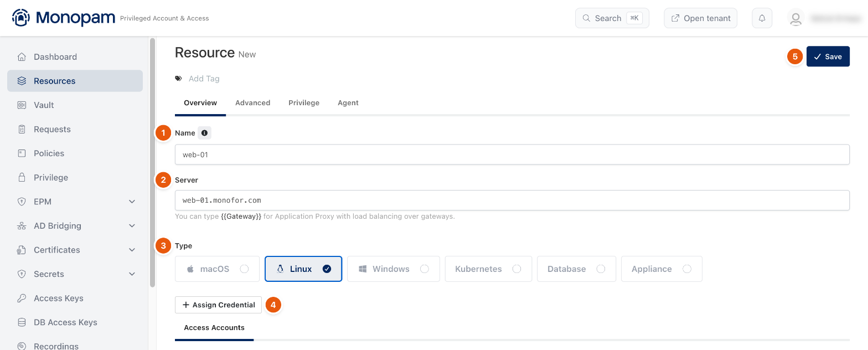Switch to the Advanced tab

coord(252,103)
